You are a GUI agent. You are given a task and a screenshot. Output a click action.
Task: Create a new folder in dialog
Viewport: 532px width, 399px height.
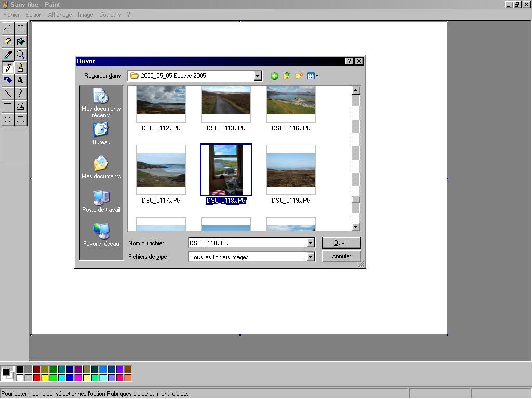(299, 76)
